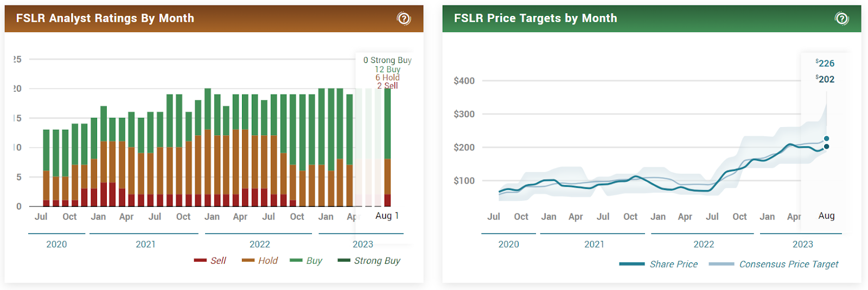Toggle the Consensus Price Target legend line
Viewport: 868px width, 290px height.
click(x=774, y=264)
